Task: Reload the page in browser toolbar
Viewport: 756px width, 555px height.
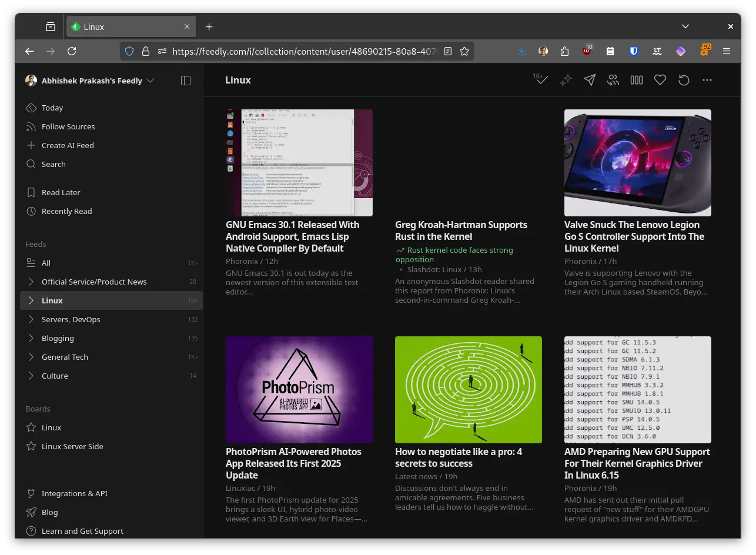Action: click(72, 51)
